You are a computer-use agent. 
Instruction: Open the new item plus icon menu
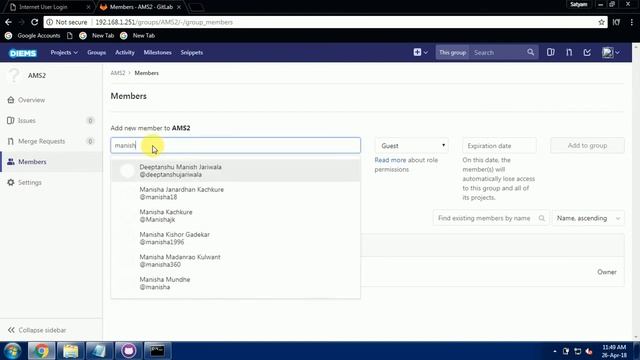coord(420,52)
